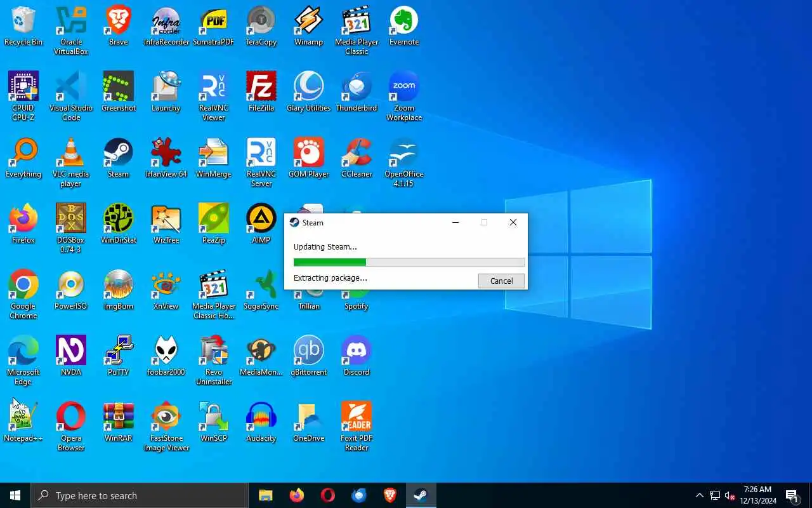The width and height of the screenshot is (812, 508).
Task: Select the RealVNC Viewer desktop icon
Action: click(214, 97)
